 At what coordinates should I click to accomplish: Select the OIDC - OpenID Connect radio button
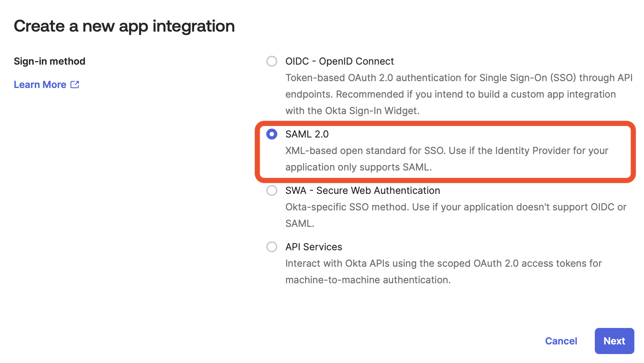coord(272,61)
